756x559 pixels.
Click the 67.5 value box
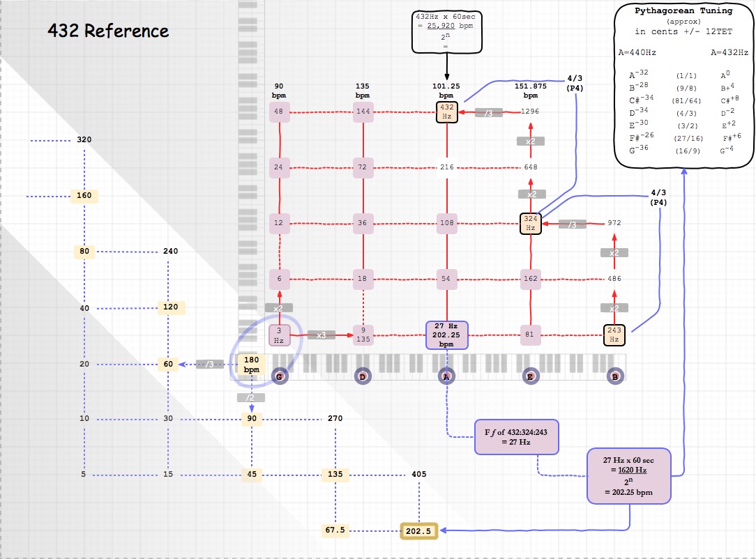tap(335, 530)
